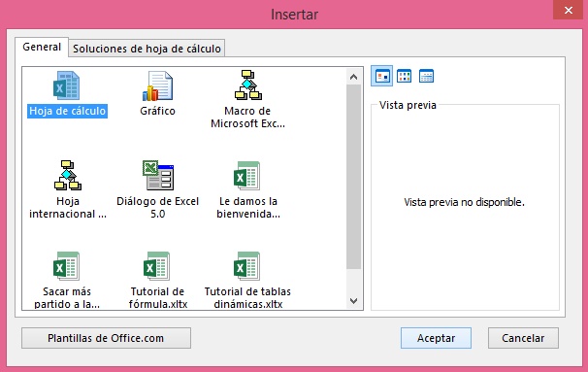Choose the Le damos la bienvenida template icon

click(x=246, y=175)
